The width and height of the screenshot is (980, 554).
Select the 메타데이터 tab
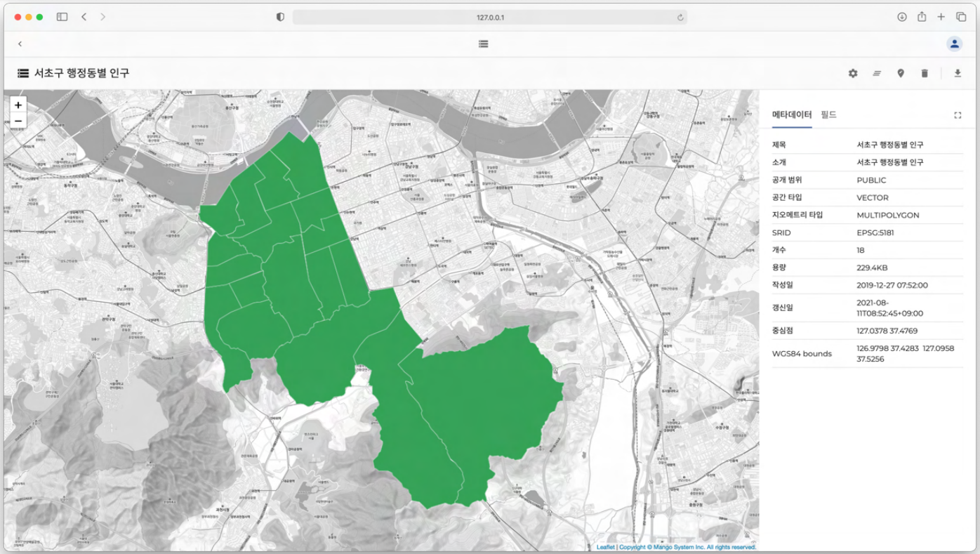tap(792, 114)
